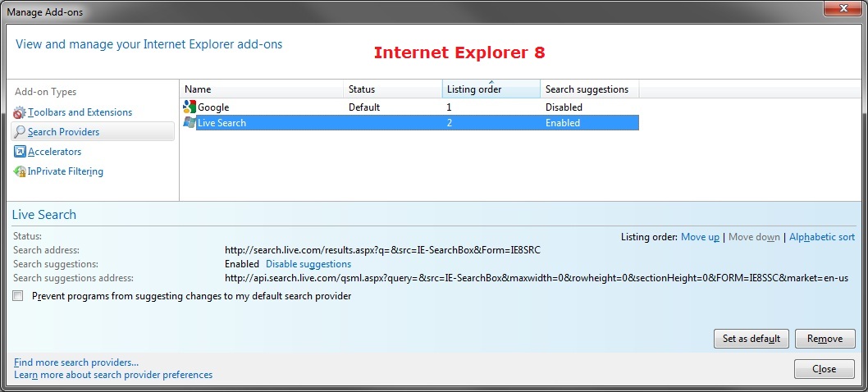This screenshot has width=868, height=392.
Task: Click the Toolbars and Extensions gear icon
Action: click(20, 112)
